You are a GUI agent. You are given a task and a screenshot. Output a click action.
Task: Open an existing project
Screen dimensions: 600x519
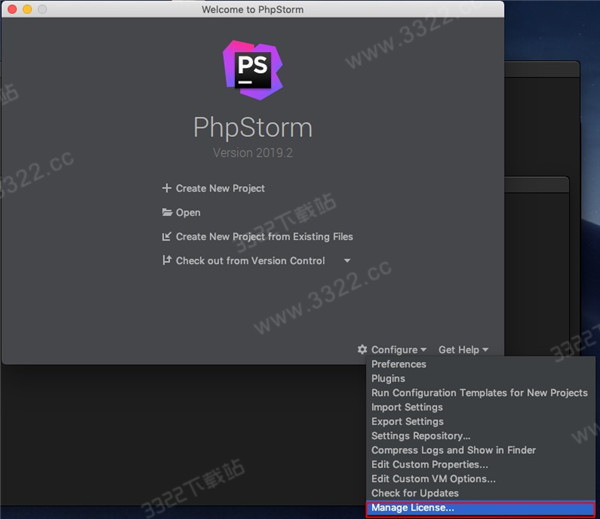click(x=188, y=212)
